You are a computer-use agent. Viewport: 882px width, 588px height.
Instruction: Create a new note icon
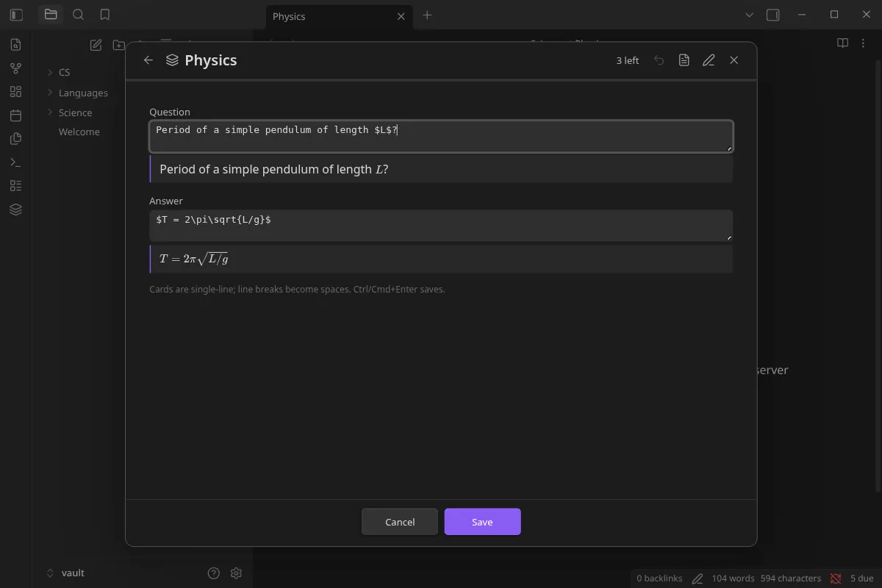(96, 45)
